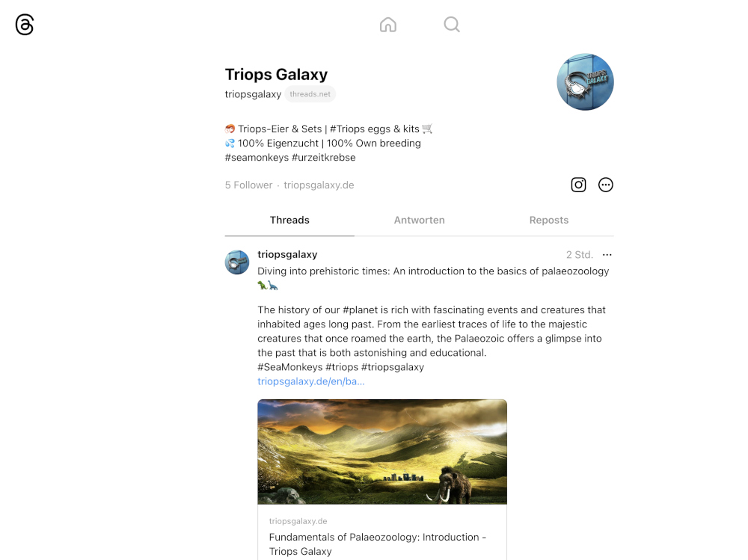Open the #urzeitkrebse hashtag in bio

323,158
